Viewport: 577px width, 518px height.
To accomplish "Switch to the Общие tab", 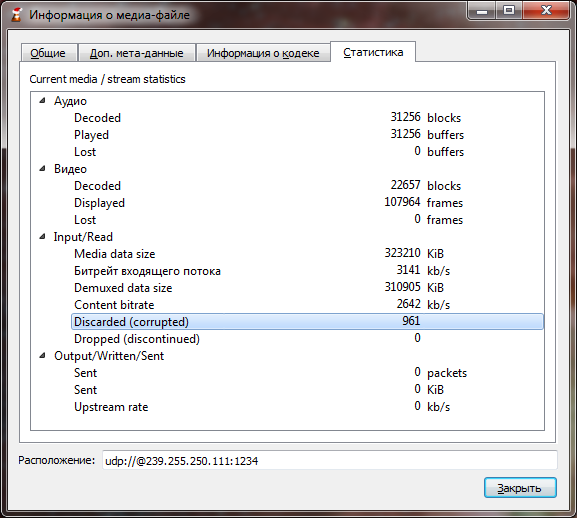I will [x=49, y=53].
